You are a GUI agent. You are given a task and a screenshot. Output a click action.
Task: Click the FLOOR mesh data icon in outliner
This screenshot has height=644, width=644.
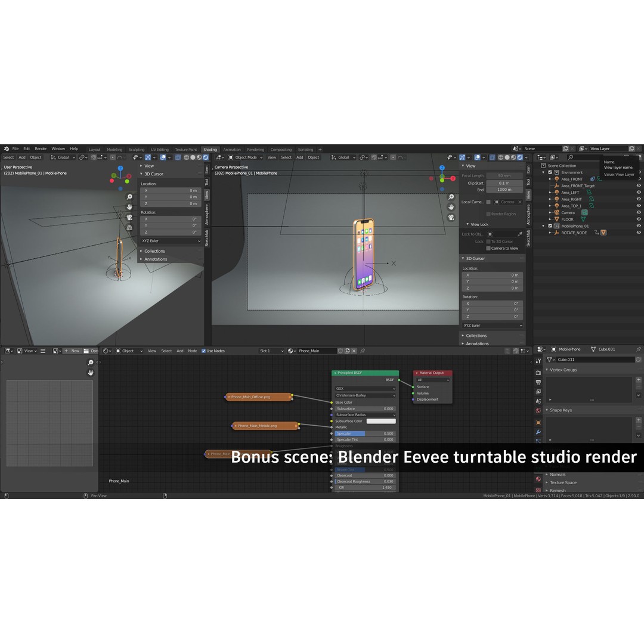click(x=583, y=219)
